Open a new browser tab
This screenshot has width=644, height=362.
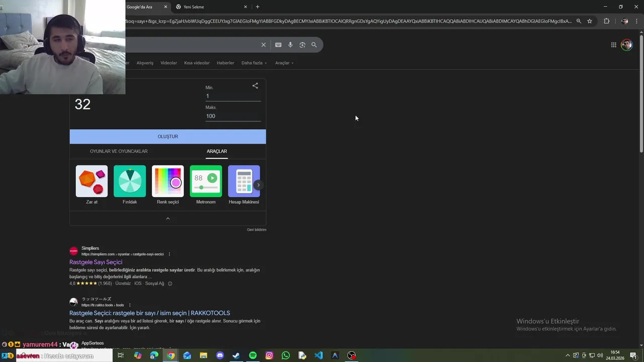coord(258,7)
